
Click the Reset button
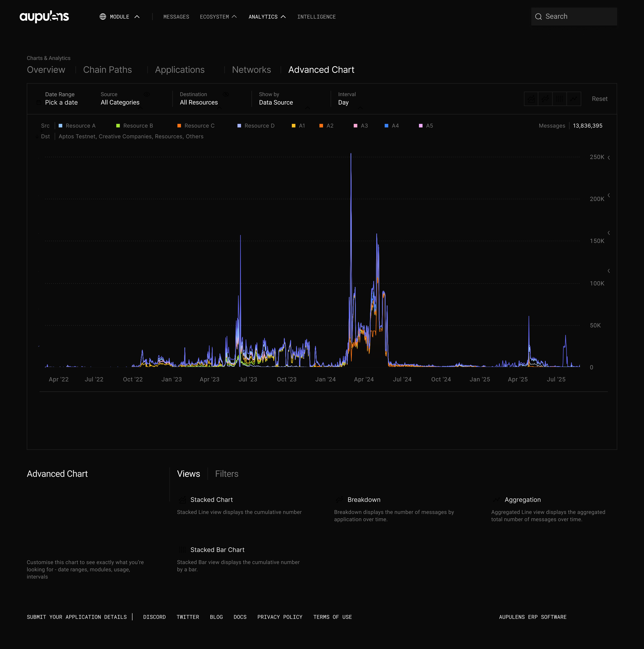tap(600, 99)
